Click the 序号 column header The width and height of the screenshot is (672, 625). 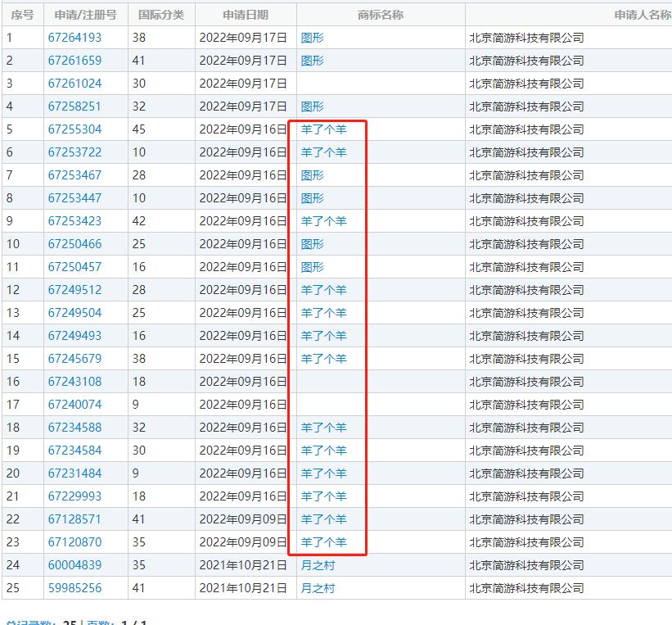point(22,15)
